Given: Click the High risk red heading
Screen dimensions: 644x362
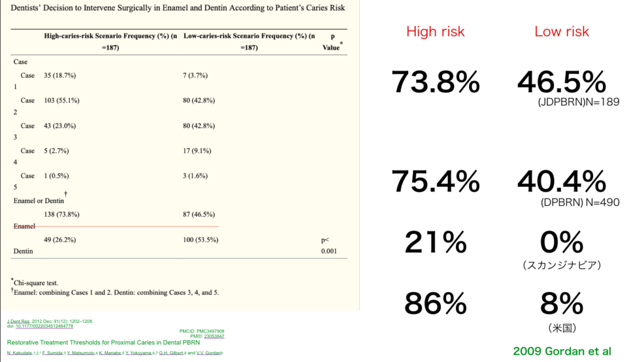Looking at the screenshot, I should point(435,31).
